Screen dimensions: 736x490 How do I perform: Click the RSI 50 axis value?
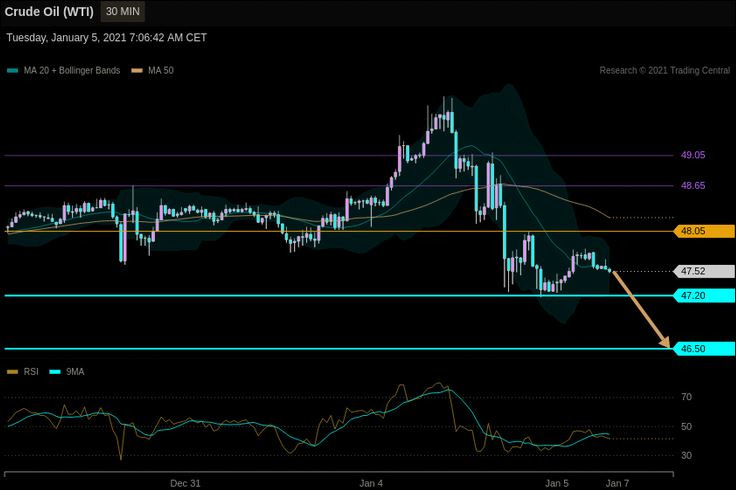(x=686, y=427)
